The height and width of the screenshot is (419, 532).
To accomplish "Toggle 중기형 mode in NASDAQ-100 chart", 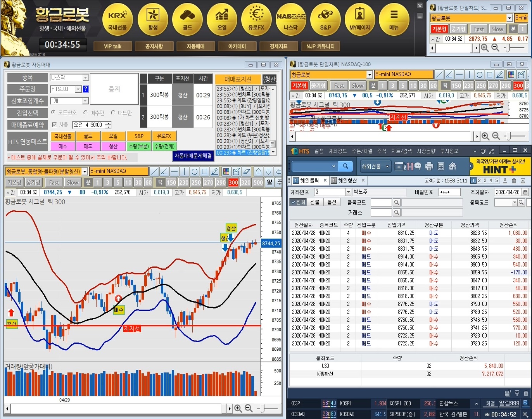I will point(318,86).
